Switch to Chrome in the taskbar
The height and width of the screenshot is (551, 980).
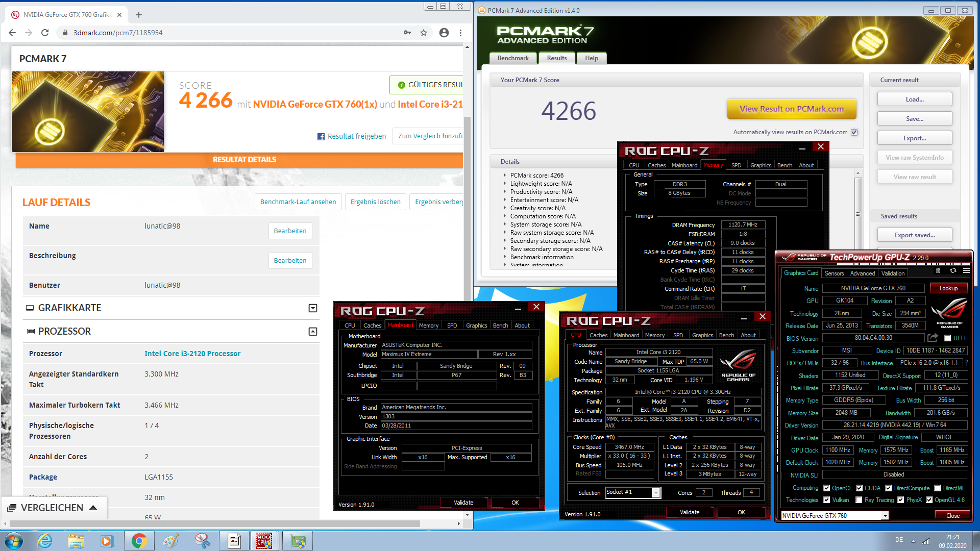pos(139,541)
